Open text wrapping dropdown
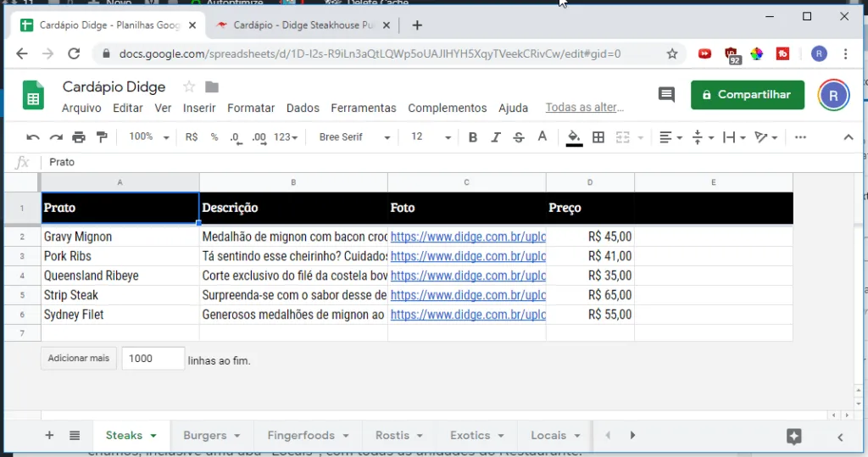This screenshot has width=868, height=457. [x=735, y=137]
